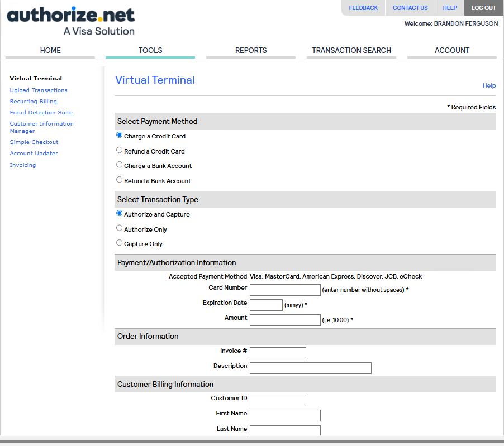Screen dimensions: 504x446
Task: Pick Capture Only transaction type
Action: click(119, 243)
